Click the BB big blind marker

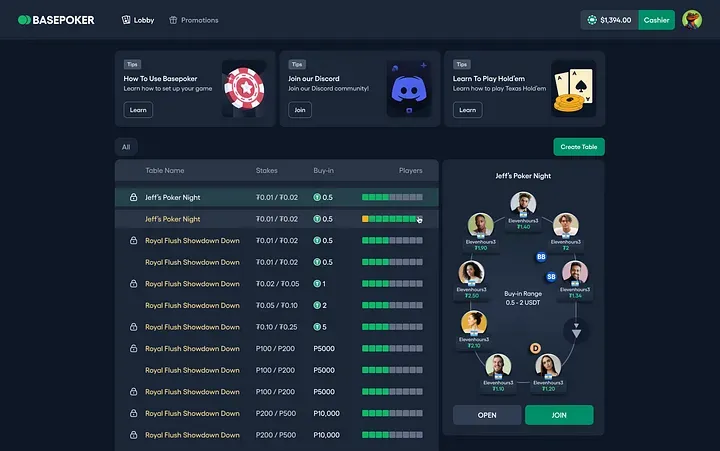(x=541, y=257)
